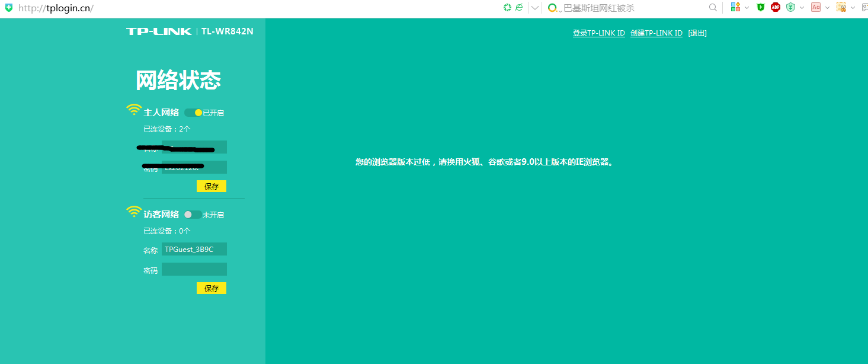Open the browser extensions grid icon
This screenshot has height=364, width=868.
(x=735, y=8)
